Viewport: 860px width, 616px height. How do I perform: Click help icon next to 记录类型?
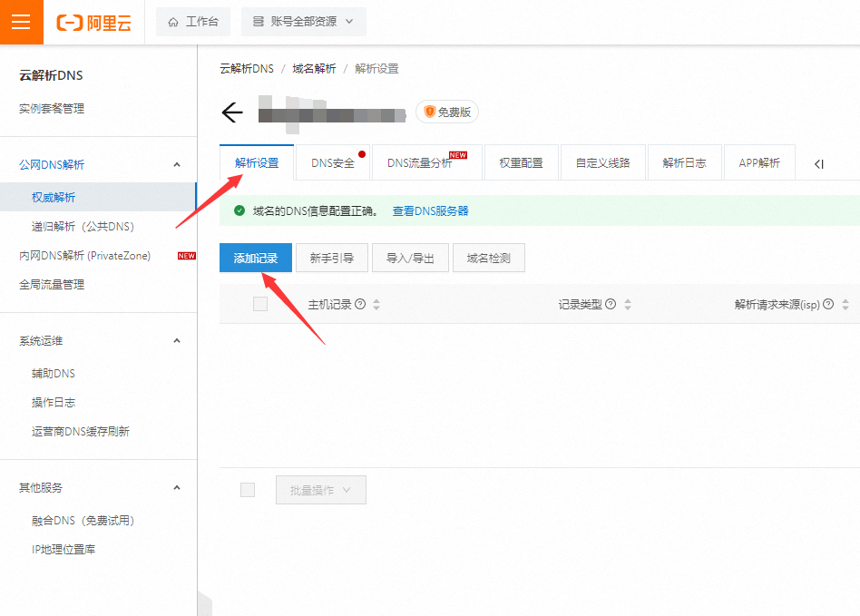click(x=611, y=304)
